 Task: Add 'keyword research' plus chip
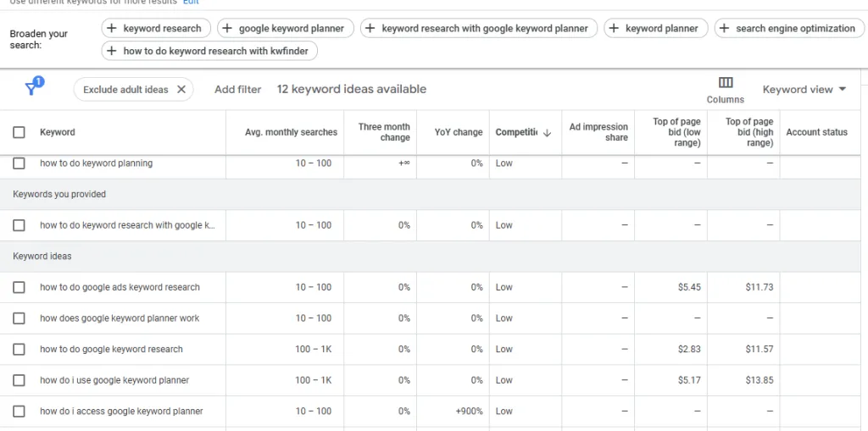coord(156,28)
